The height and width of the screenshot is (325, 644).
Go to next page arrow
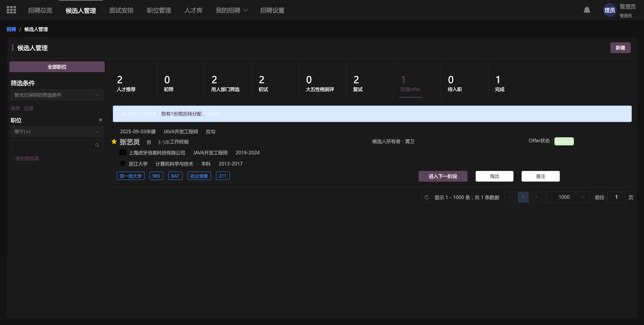click(x=536, y=197)
